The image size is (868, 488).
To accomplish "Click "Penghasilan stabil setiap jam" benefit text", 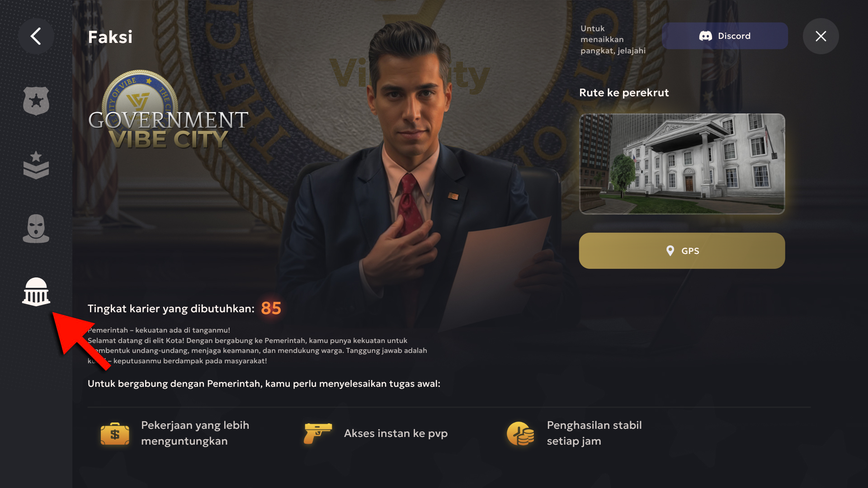I will click(594, 433).
